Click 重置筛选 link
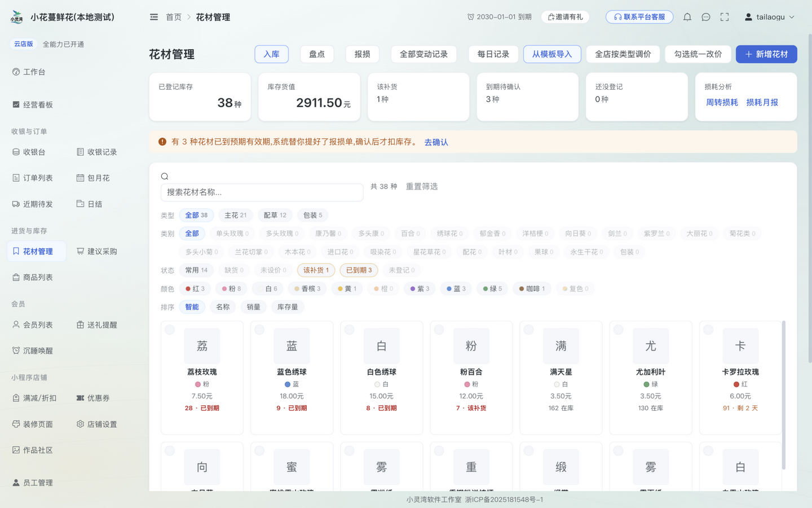This screenshot has height=508, width=812. pyautogui.click(x=422, y=186)
